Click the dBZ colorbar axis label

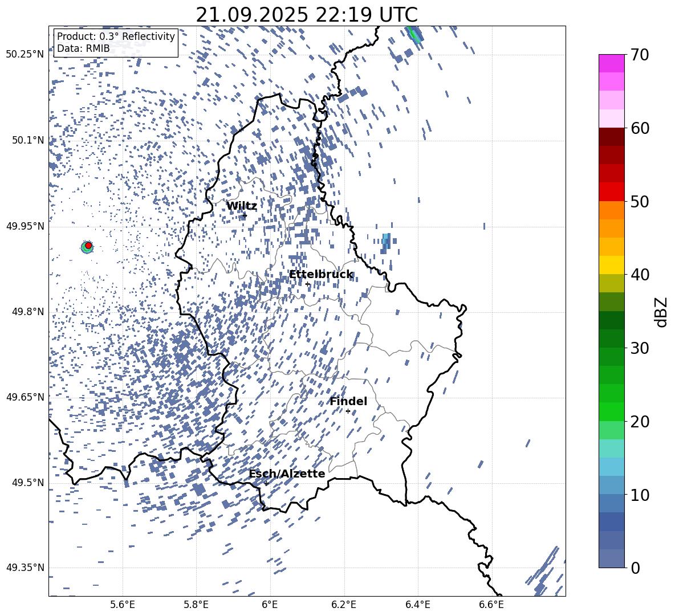point(662,312)
